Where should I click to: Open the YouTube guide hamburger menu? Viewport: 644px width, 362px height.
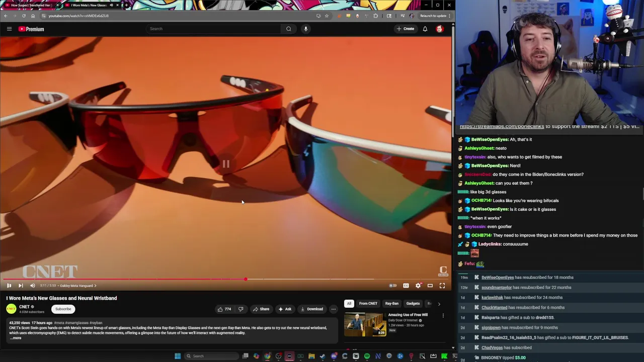point(9,29)
